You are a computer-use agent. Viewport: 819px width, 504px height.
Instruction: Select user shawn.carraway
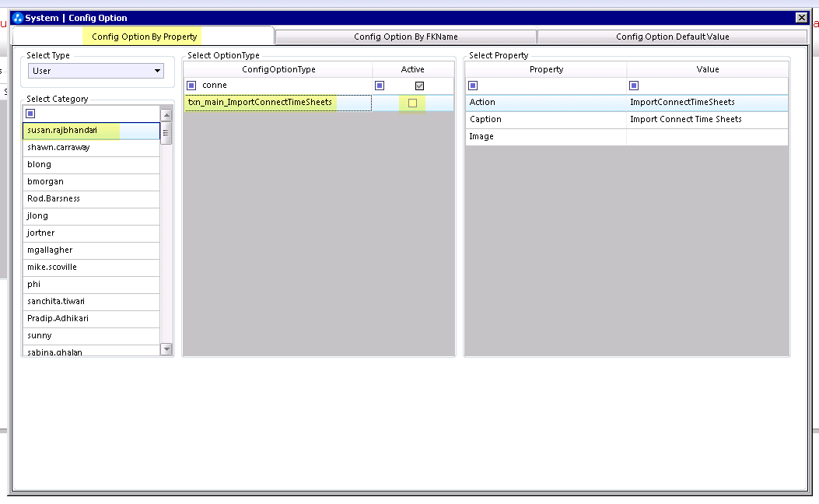[x=92, y=147]
